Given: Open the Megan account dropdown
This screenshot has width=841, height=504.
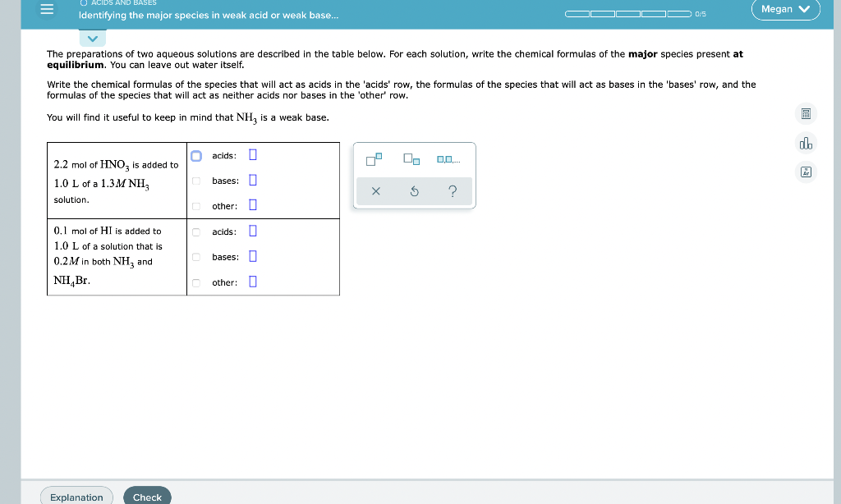Looking at the screenshot, I should click(x=785, y=9).
